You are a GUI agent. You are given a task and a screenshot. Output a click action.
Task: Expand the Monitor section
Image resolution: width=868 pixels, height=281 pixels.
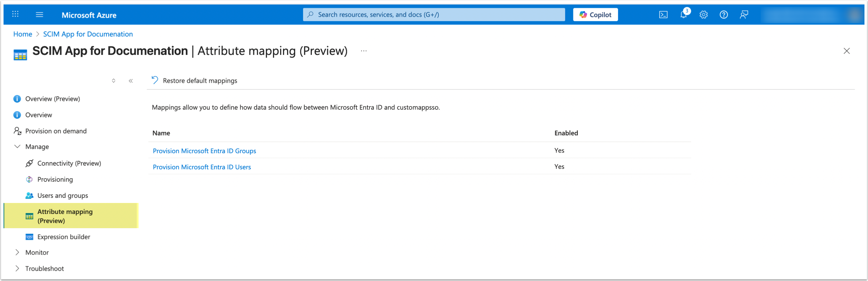point(18,252)
